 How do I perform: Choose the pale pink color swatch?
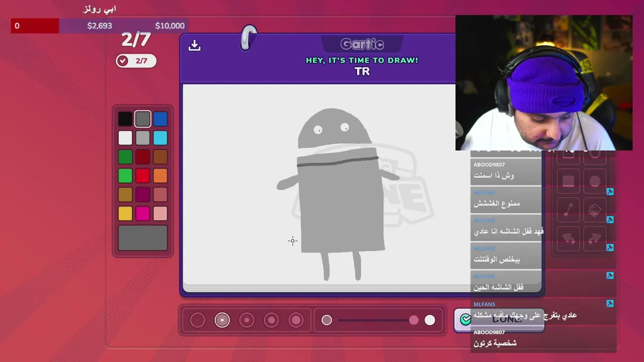160,214
